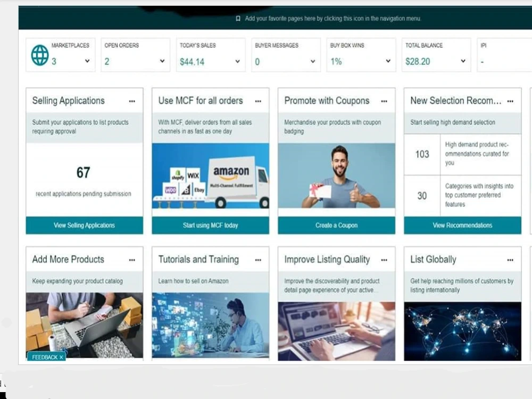The image size is (532, 399).
Task: Expand the Today's Sales dropdown chevron
Action: click(237, 61)
